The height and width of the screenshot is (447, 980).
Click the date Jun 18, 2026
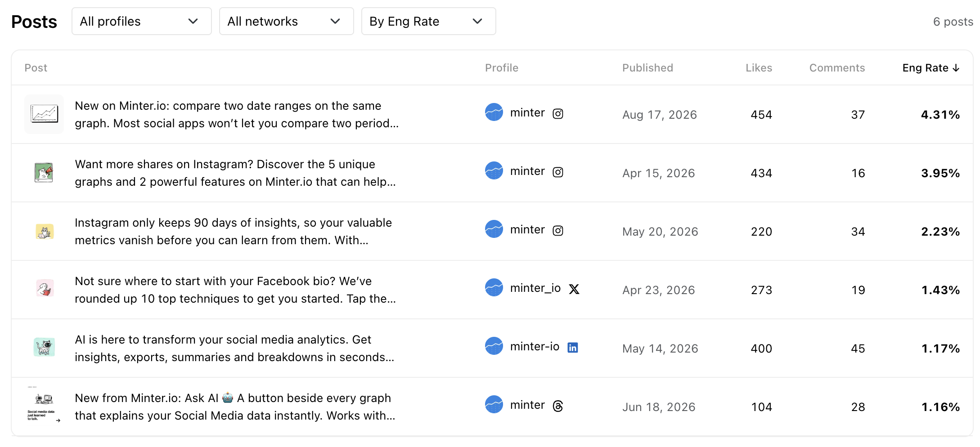(x=659, y=407)
